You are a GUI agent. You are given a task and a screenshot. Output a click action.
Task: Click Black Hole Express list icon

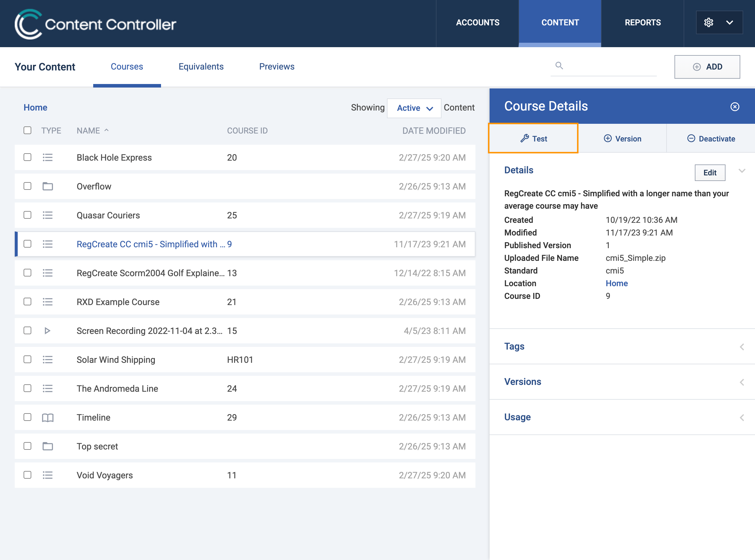47,157
